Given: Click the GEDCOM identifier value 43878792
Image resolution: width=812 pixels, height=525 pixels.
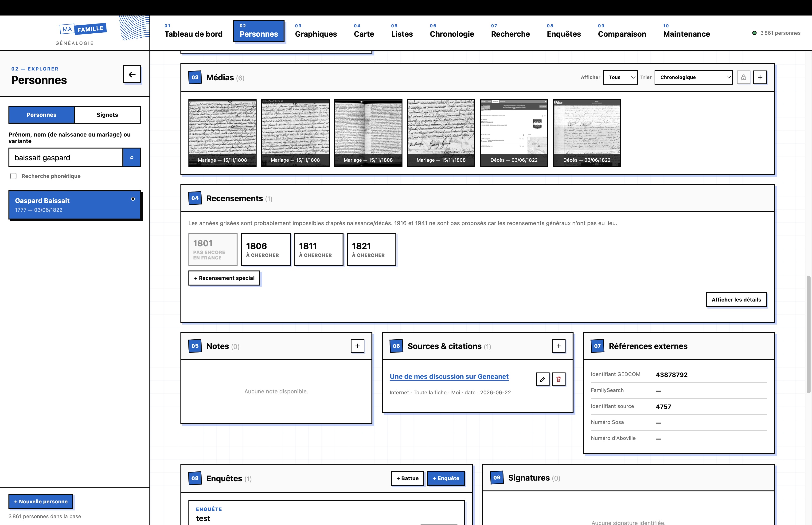Looking at the screenshot, I should tap(671, 375).
